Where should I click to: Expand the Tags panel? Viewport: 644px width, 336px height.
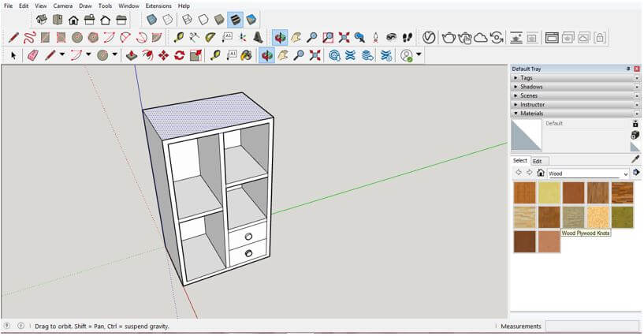point(575,77)
